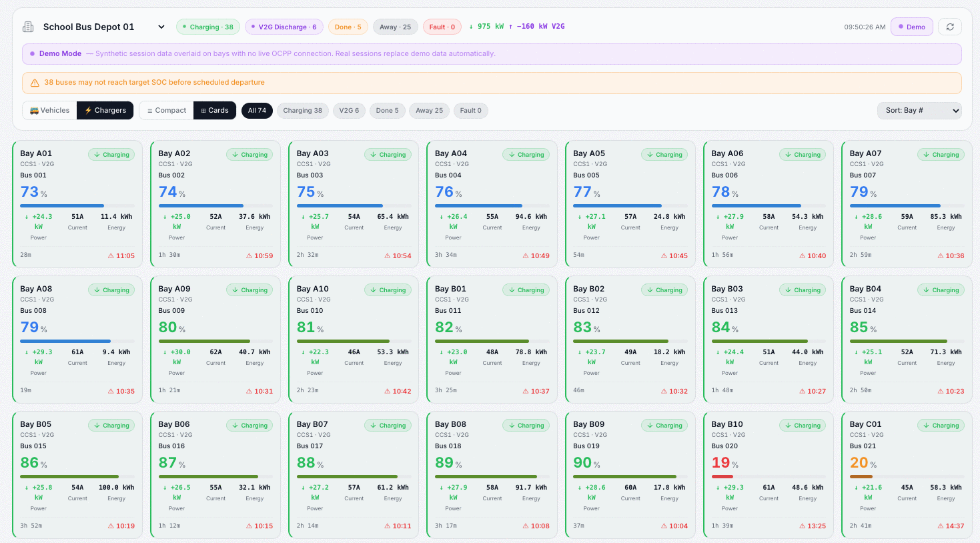Select the Done 5 filter tab
This screenshot has width=980, height=543.
[387, 111]
